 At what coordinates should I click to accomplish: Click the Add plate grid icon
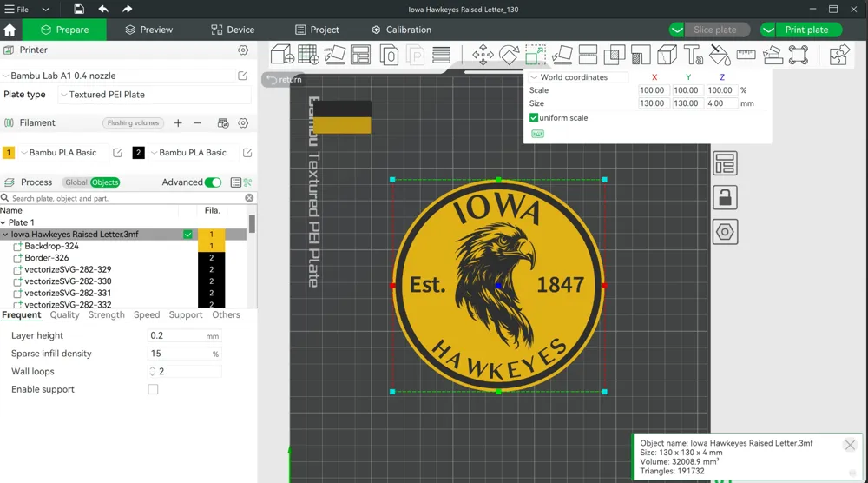pyautogui.click(x=308, y=56)
